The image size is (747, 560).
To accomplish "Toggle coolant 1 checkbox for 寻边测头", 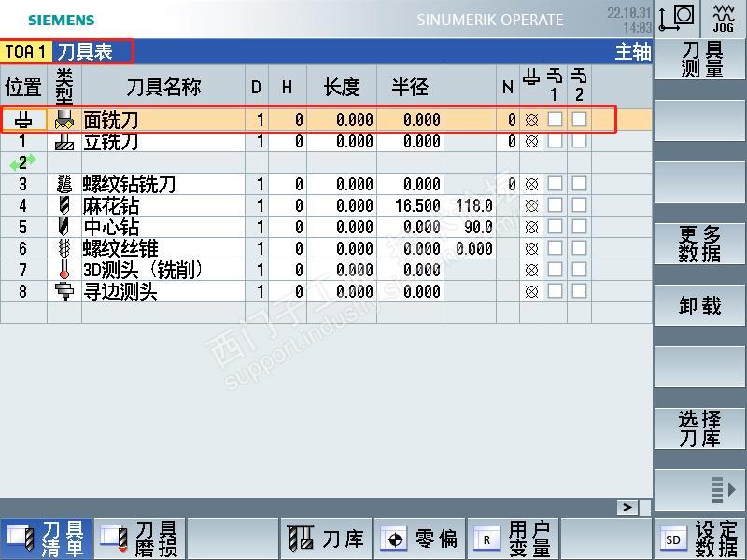I will click(555, 290).
